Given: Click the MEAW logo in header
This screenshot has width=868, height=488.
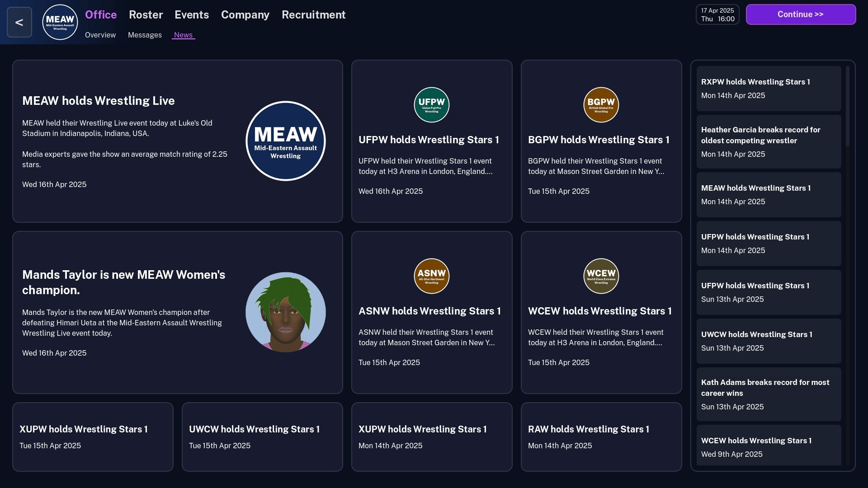Looking at the screenshot, I should (x=60, y=22).
